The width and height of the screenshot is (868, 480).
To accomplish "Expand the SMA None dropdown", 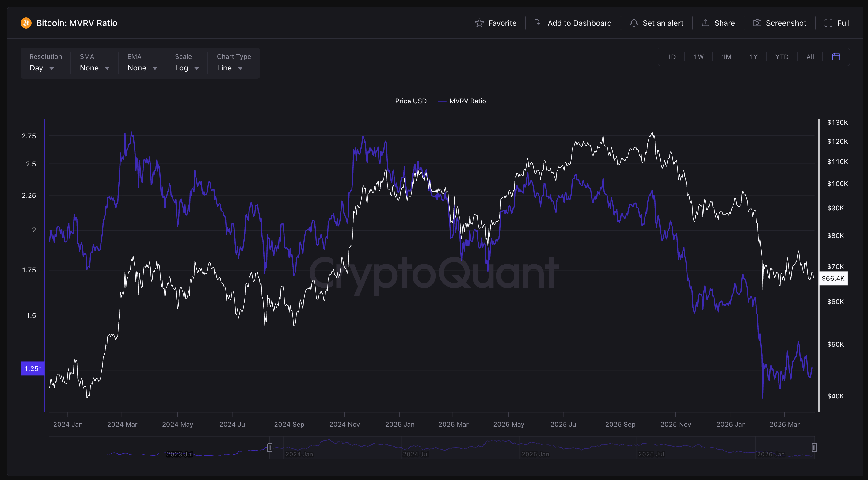I will click(x=95, y=68).
